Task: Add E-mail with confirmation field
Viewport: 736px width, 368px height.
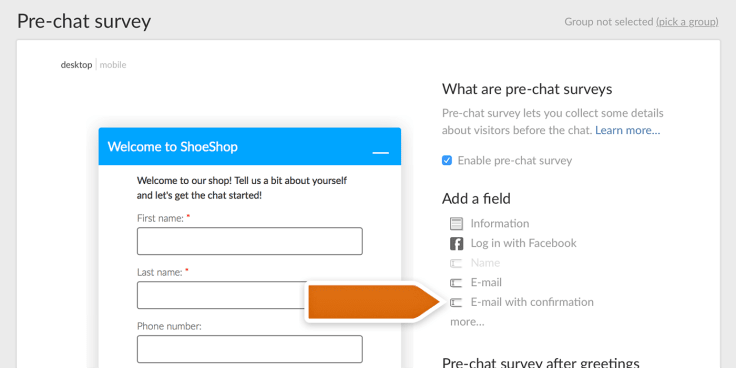Action: [x=532, y=302]
